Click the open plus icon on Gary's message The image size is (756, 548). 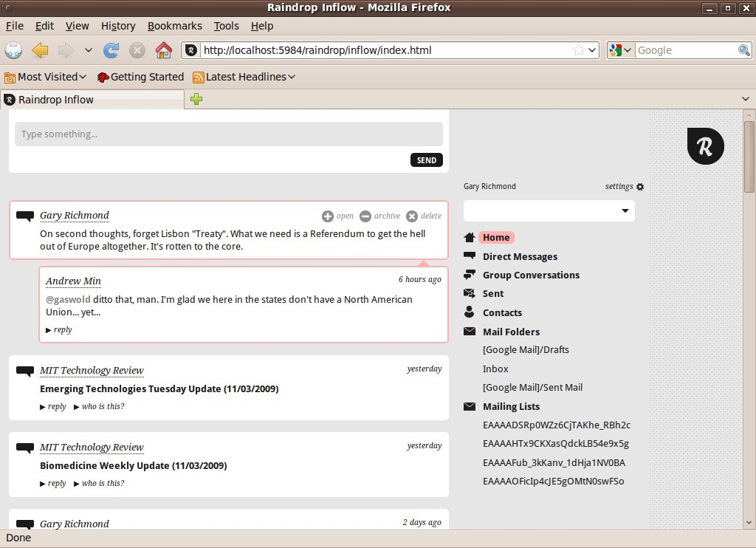coord(327,216)
